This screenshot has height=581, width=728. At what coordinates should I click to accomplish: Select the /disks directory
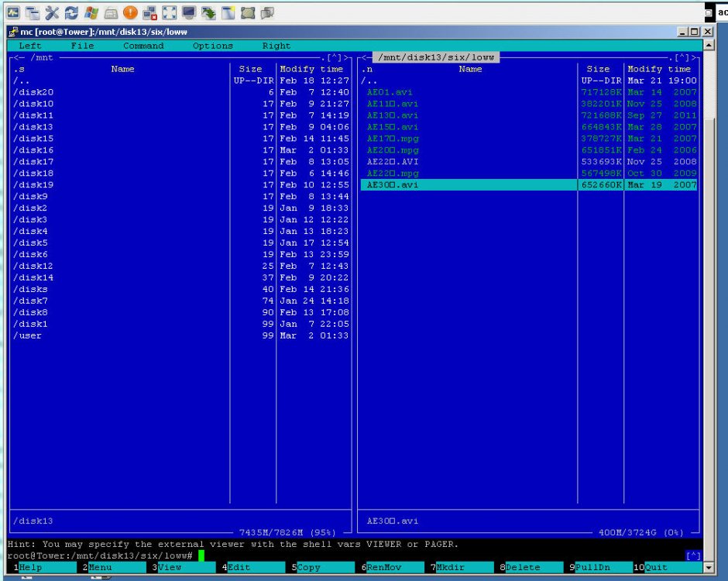pos(181,289)
